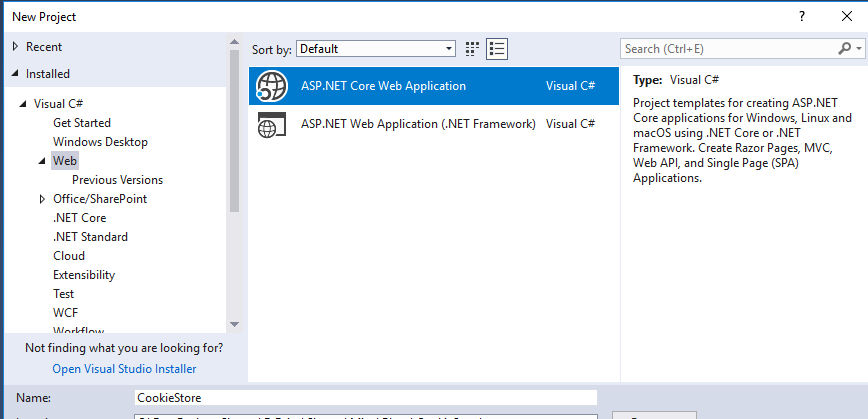Image resolution: width=868 pixels, height=419 pixels.
Task: Click the Installed heading label
Action: click(x=48, y=74)
